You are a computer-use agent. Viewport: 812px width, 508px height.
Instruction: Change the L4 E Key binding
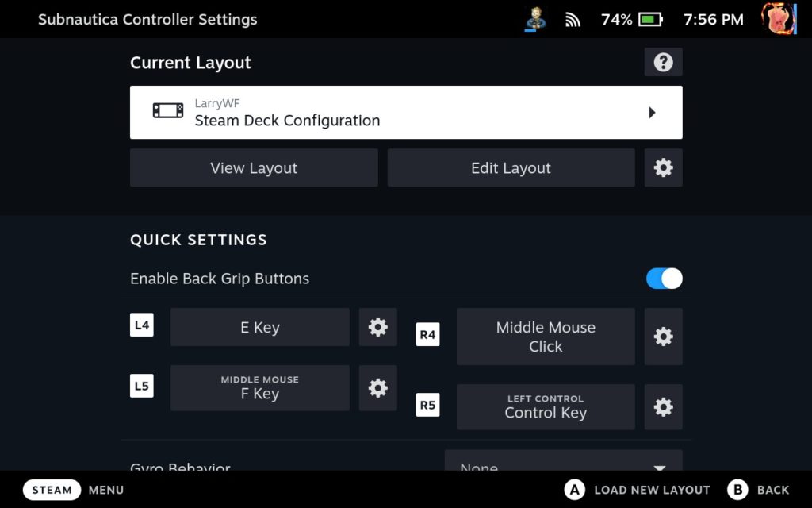(x=260, y=327)
